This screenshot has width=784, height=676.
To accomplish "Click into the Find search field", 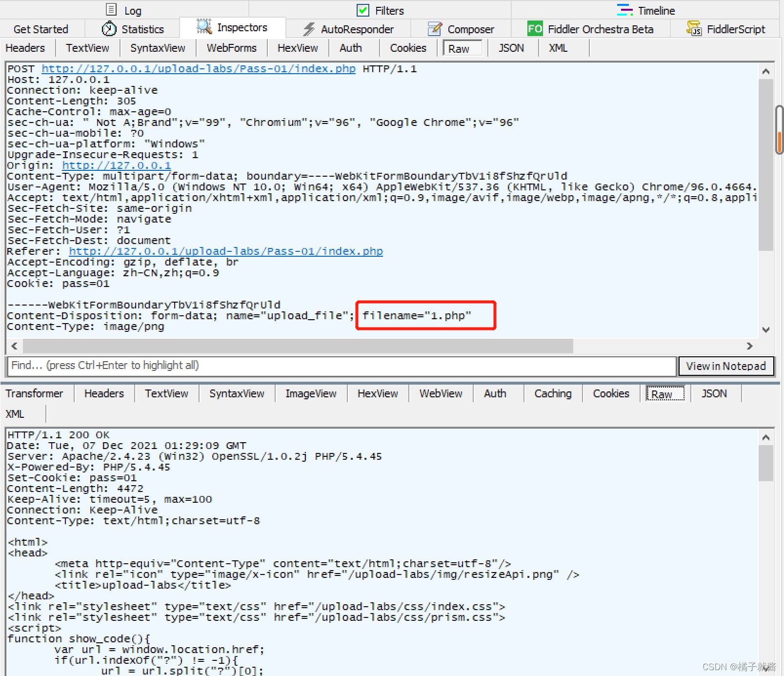I will 342,366.
